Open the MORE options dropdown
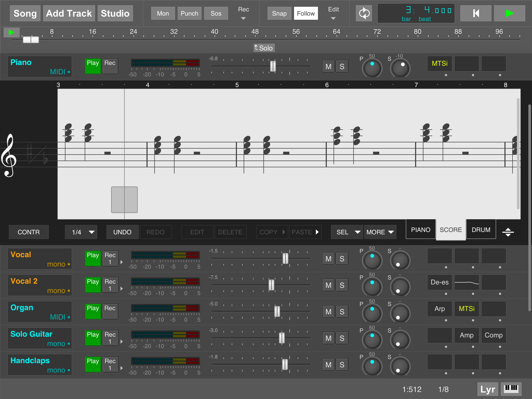 [x=380, y=232]
